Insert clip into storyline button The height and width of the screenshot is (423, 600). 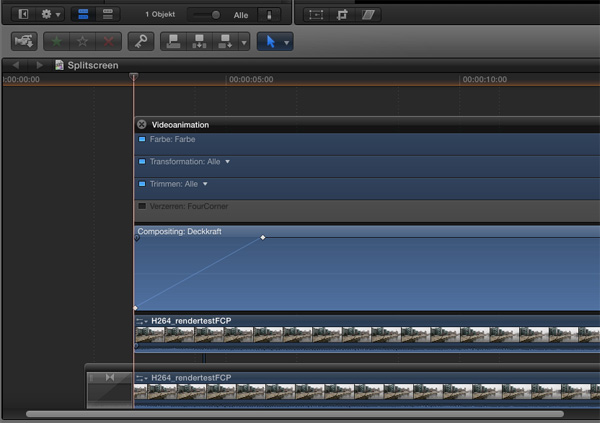pos(199,41)
